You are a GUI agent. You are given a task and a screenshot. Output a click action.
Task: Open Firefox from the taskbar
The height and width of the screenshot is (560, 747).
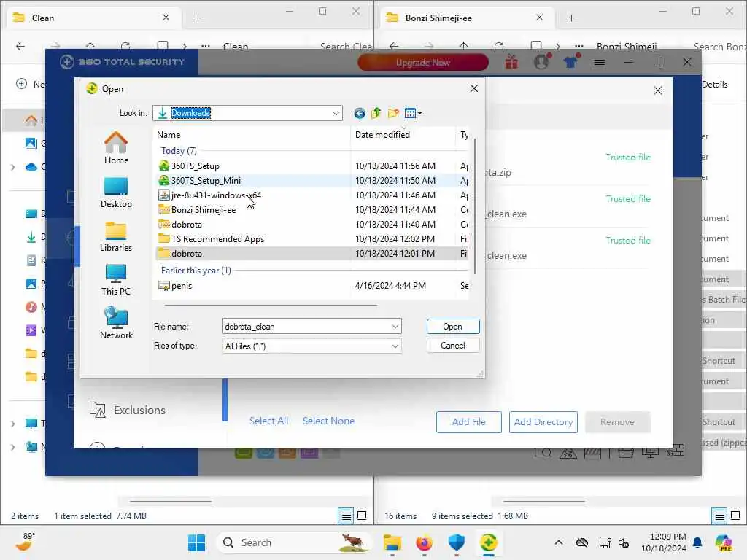click(x=425, y=542)
